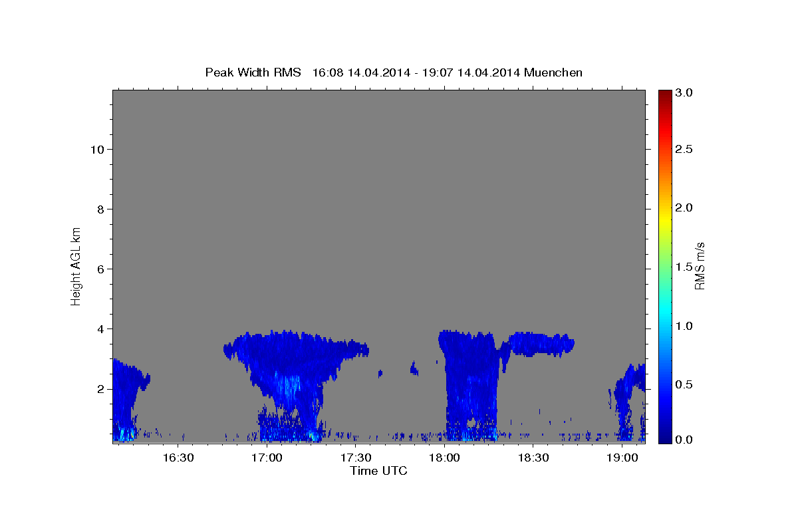Click the colorbar label '3.0'
The image size is (798, 532).
684,92
